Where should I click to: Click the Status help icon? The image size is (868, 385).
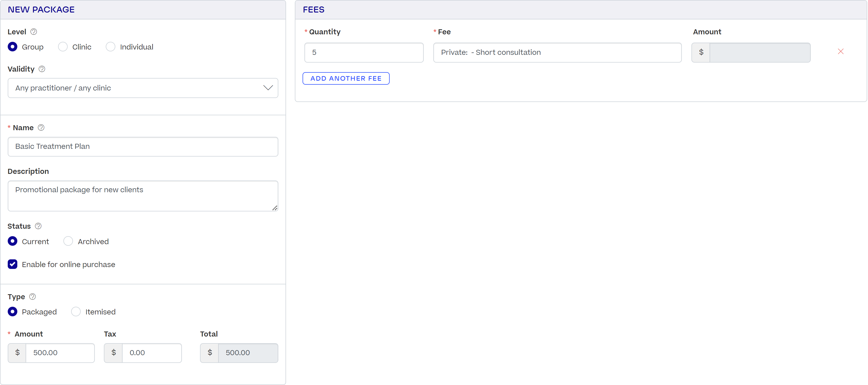pyautogui.click(x=38, y=226)
